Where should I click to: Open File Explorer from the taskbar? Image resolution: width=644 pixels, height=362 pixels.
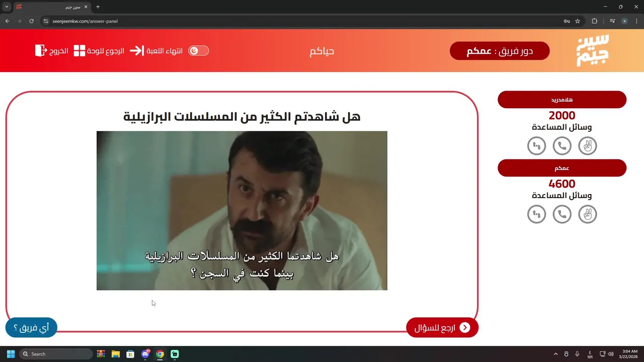click(x=116, y=354)
